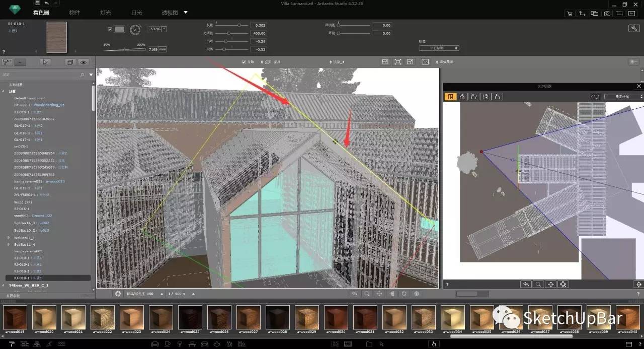The width and height of the screenshot is (644, 349).
Task: Open the display dropdown in 2D view panel
Action: pos(623,96)
